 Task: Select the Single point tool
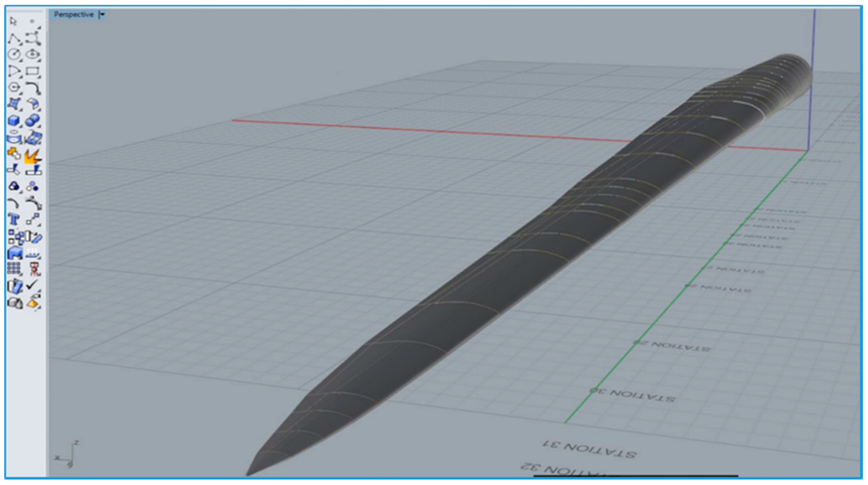(32, 21)
